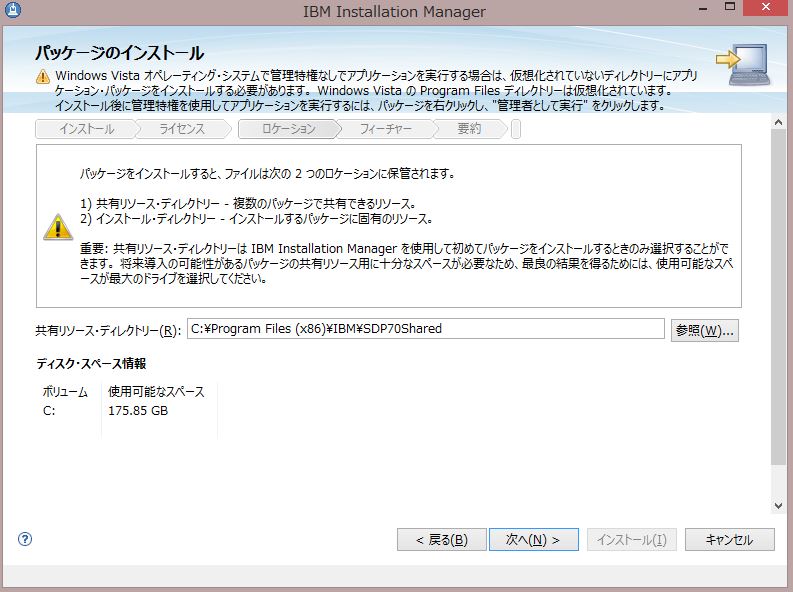Select the 175.85 GB value cell
This screenshot has height=592, width=793.
coord(138,411)
